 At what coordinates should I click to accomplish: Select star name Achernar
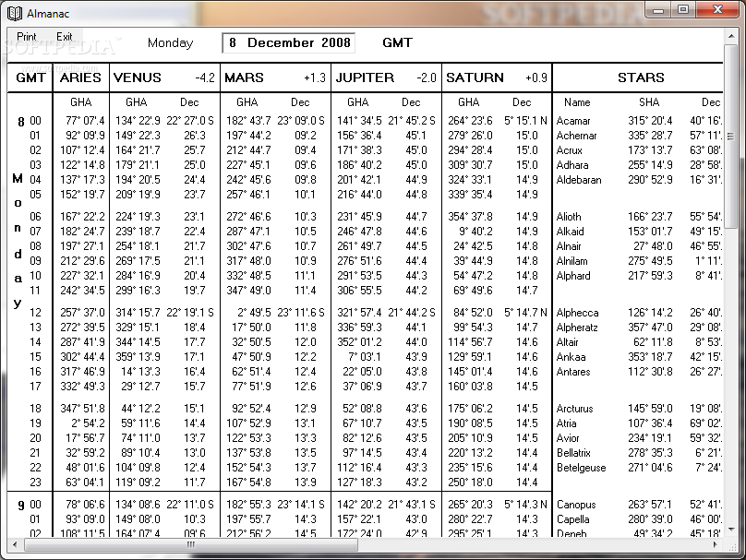click(577, 136)
